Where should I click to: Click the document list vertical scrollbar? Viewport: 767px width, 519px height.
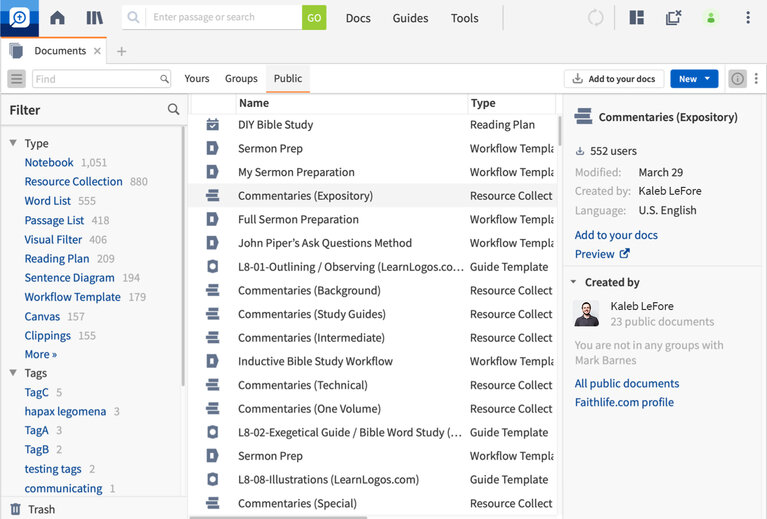pos(558,130)
